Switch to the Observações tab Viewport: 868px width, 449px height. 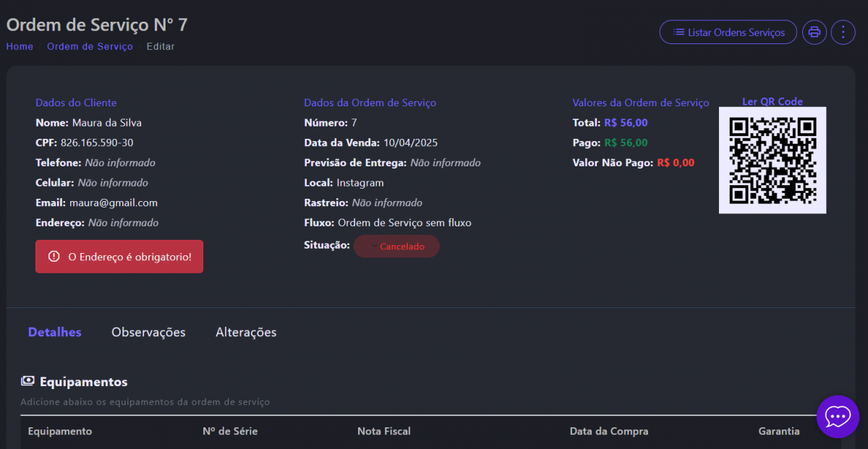[148, 333]
